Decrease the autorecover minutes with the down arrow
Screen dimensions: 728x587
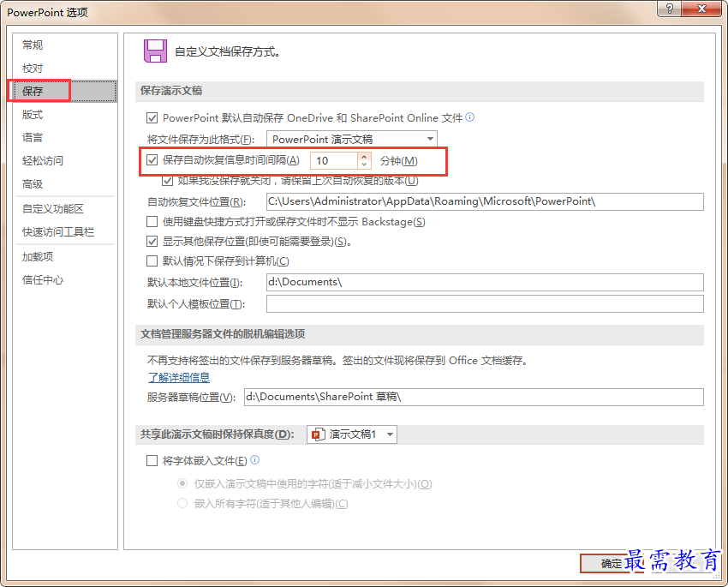click(x=365, y=165)
